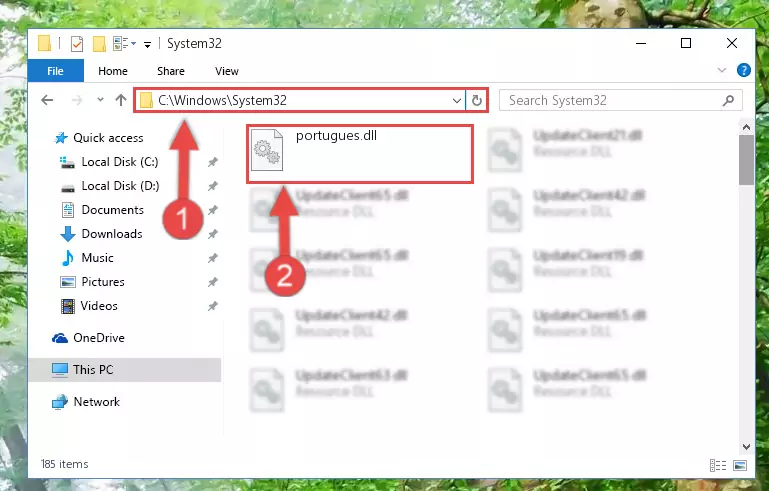The height and width of the screenshot is (491, 769).
Task: Click the New folder quick access icon
Action: coord(99,44)
